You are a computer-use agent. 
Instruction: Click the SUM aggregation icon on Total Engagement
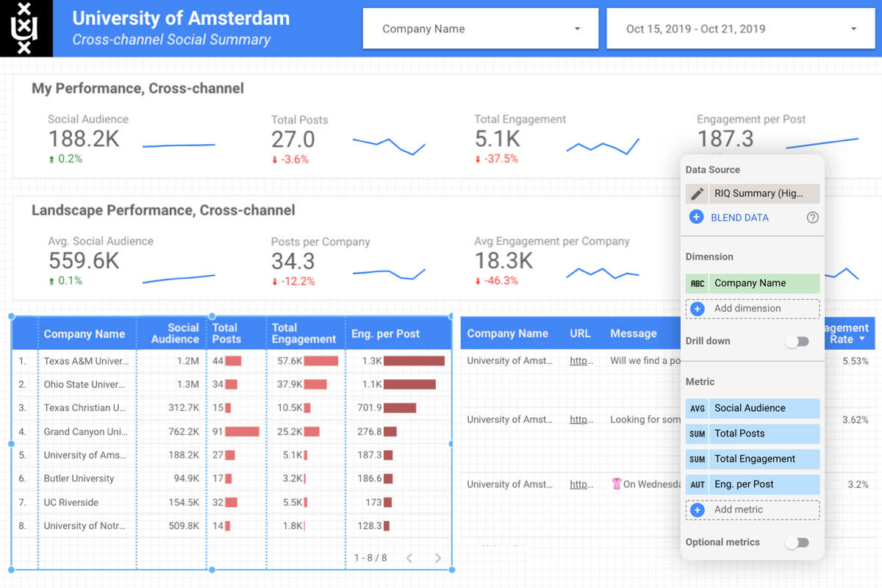click(698, 459)
